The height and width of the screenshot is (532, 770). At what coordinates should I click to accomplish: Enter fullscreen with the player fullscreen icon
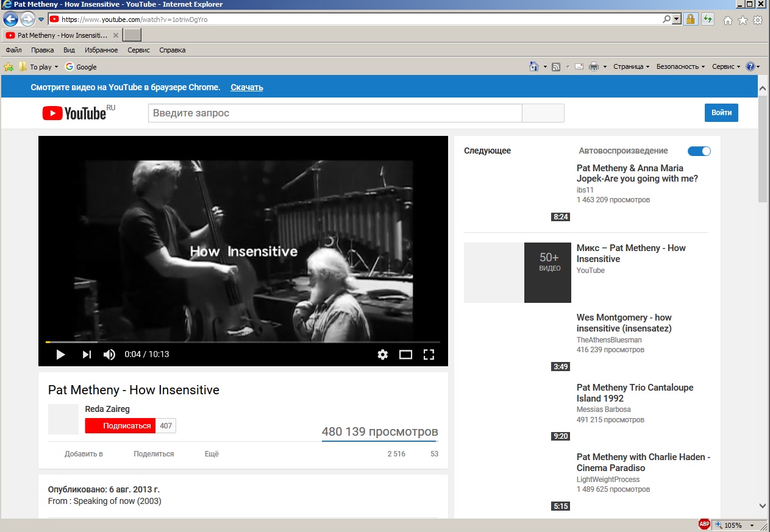(x=429, y=355)
